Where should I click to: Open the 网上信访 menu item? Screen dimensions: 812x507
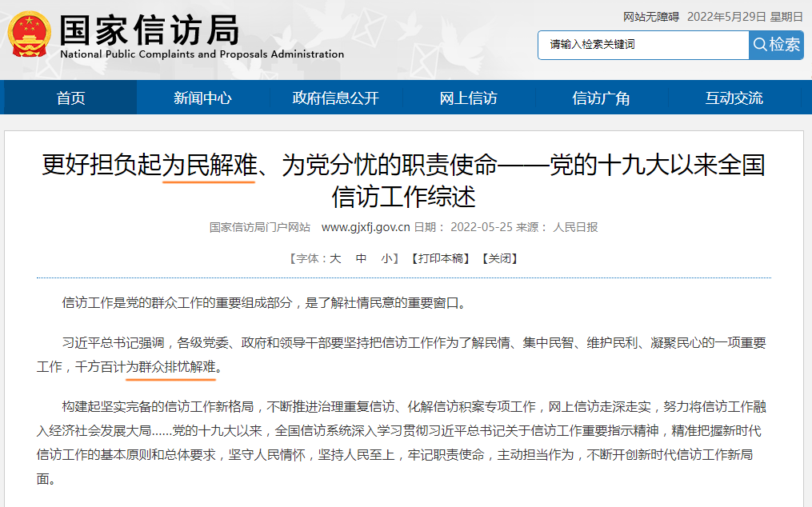(x=468, y=98)
